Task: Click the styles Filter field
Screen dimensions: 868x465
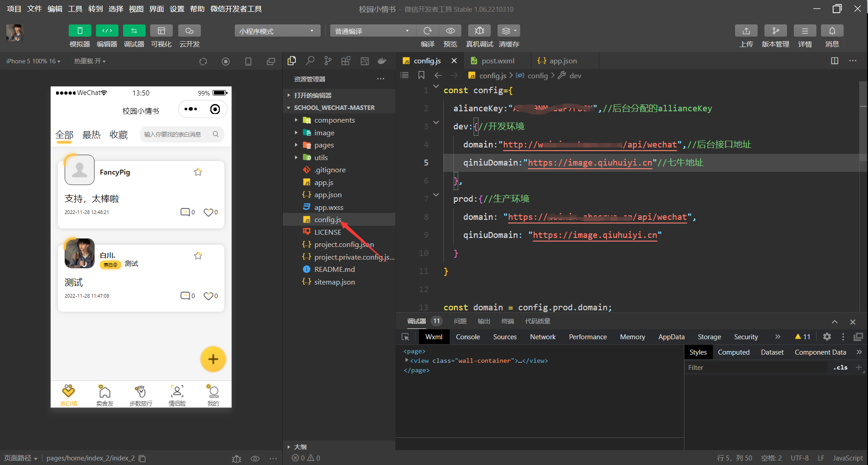Action: (757, 368)
